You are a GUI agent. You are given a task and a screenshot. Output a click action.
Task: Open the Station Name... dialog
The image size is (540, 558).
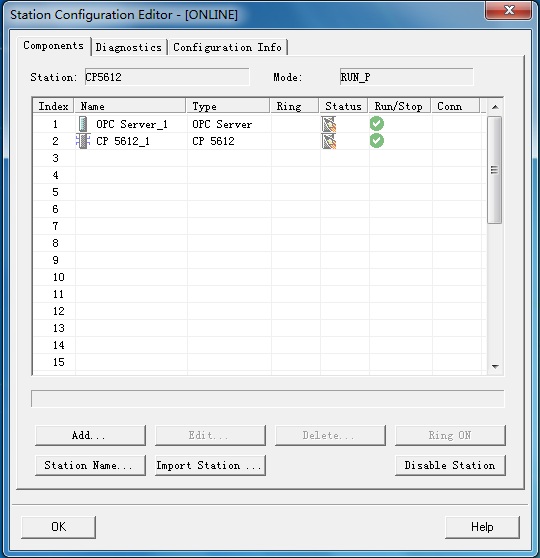click(x=90, y=465)
